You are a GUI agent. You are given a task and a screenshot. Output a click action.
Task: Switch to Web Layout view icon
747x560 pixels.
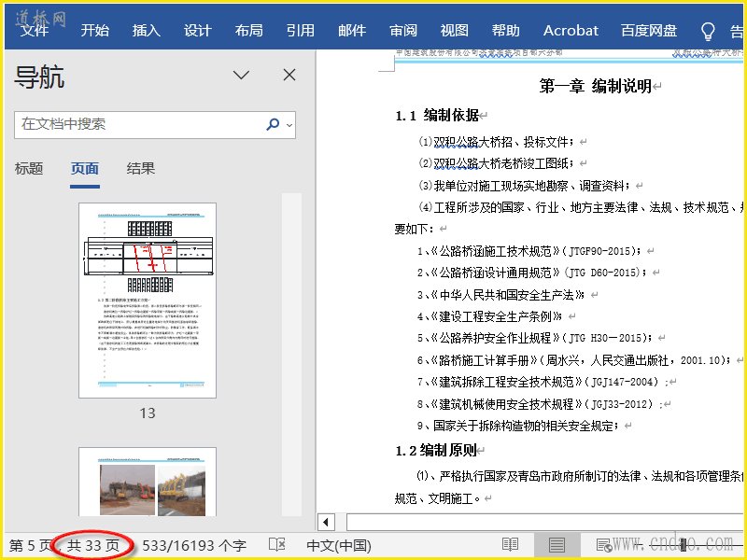(604, 544)
